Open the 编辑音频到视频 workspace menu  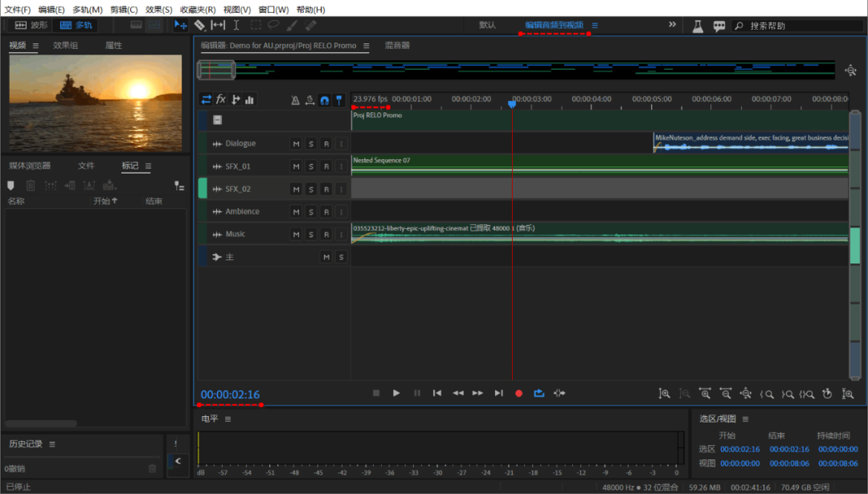pos(595,26)
